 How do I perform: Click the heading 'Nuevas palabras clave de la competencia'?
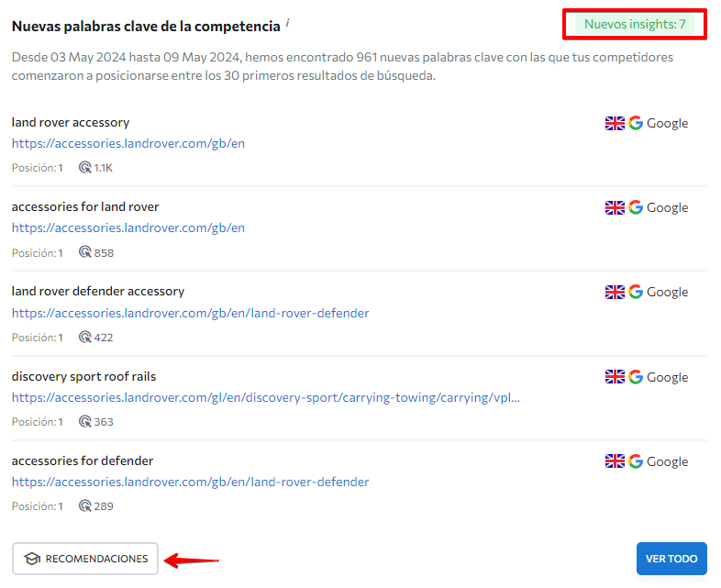click(146, 27)
